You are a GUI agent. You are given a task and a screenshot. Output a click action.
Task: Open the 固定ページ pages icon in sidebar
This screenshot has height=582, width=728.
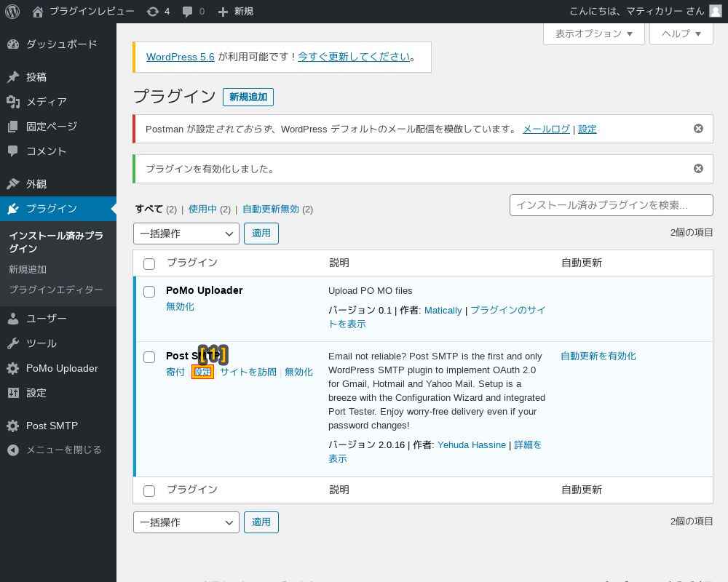[x=13, y=127]
